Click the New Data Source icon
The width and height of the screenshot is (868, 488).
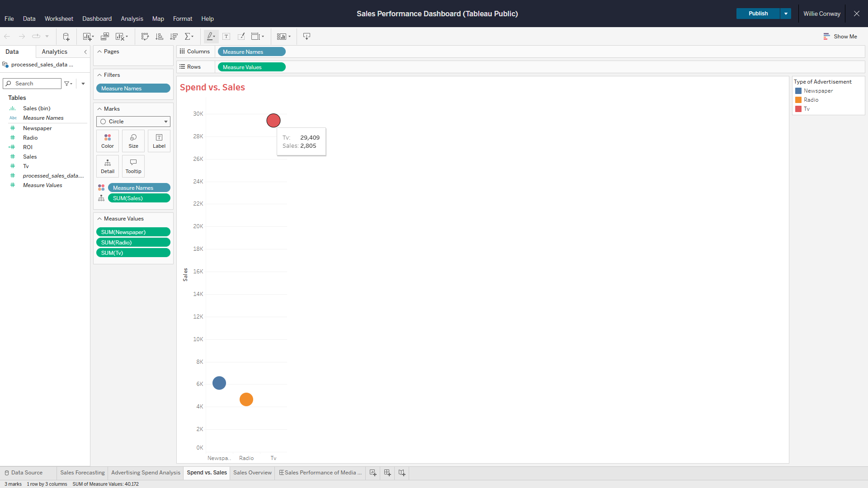[x=66, y=37]
